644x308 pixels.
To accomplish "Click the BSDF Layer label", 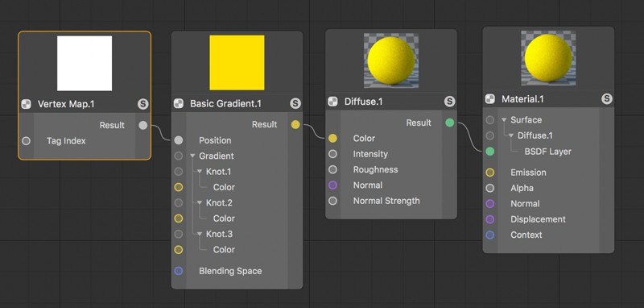I will click(x=548, y=152).
